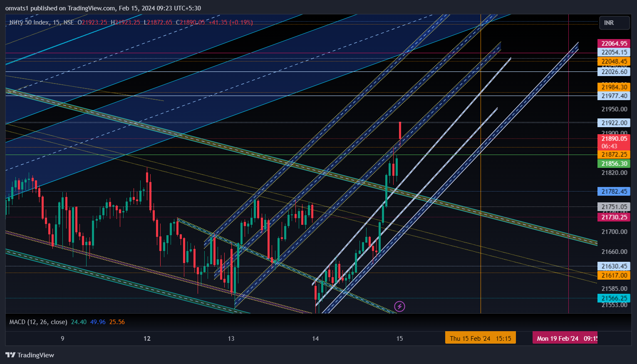Click the change value +41.35 (+0.19%)

(x=231, y=22)
